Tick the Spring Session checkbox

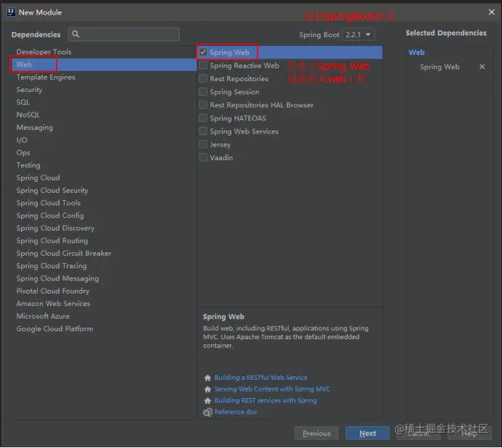[203, 91]
